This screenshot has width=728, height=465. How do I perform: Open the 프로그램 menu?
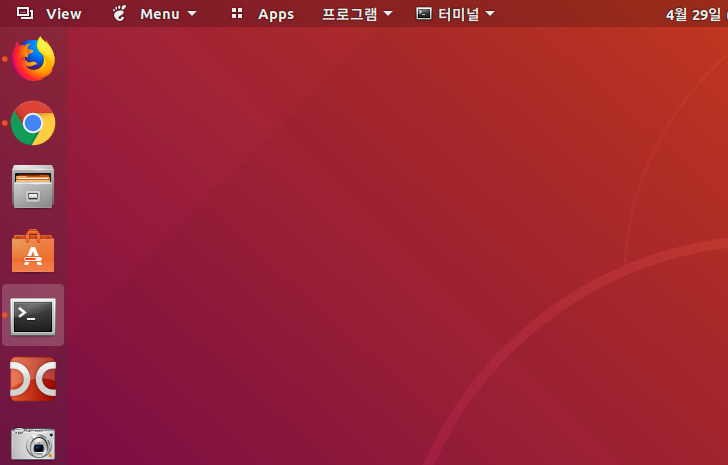tap(357, 14)
